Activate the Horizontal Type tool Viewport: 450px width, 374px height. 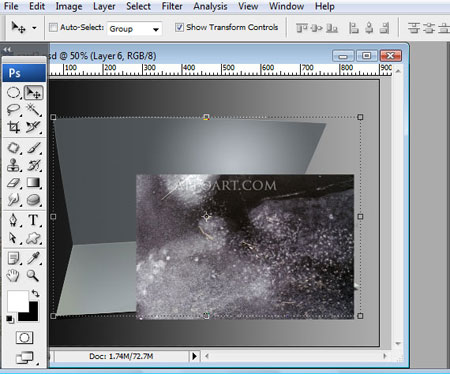point(33,220)
